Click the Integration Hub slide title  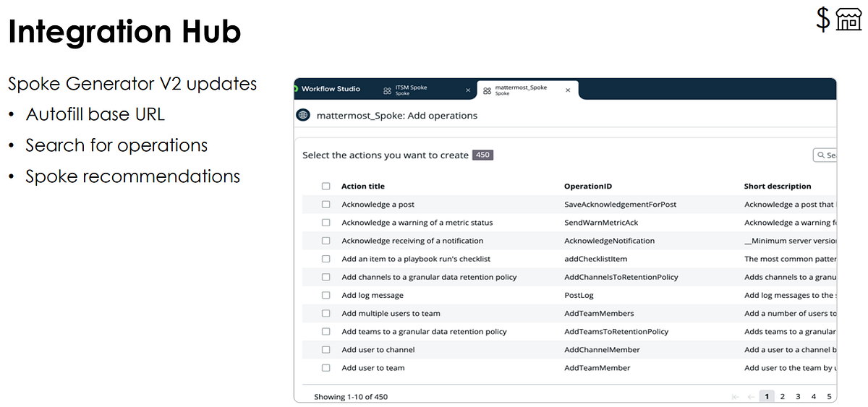[x=124, y=32]
